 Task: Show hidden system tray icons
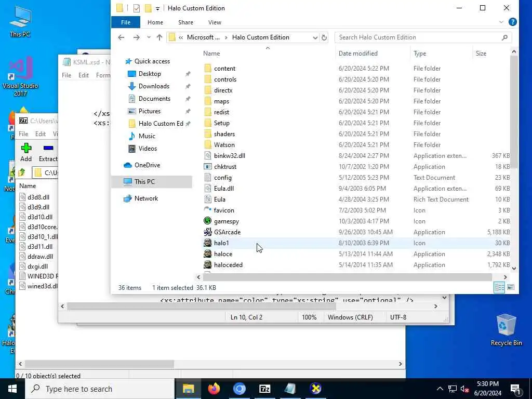coord(440,389)
